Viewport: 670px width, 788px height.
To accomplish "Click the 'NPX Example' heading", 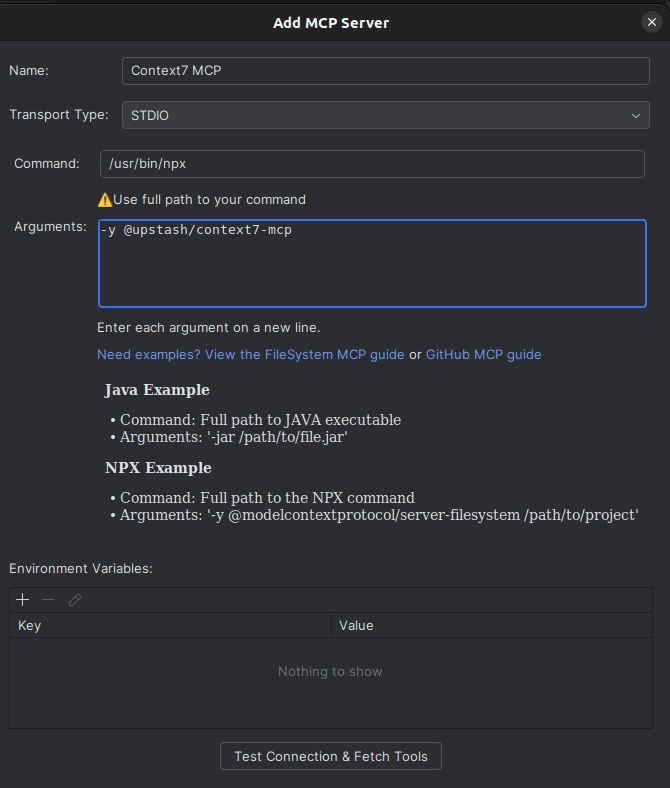I will click(158, 468).
